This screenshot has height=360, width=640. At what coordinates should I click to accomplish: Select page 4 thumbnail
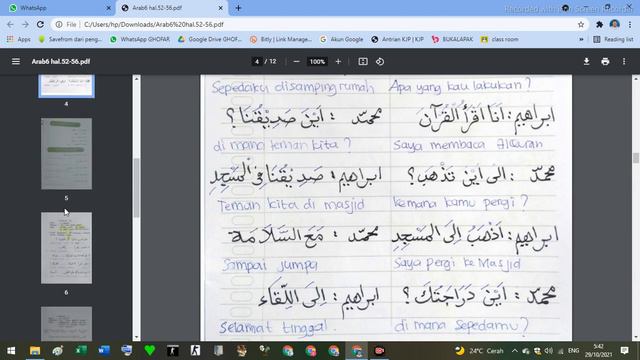point(67,86)
